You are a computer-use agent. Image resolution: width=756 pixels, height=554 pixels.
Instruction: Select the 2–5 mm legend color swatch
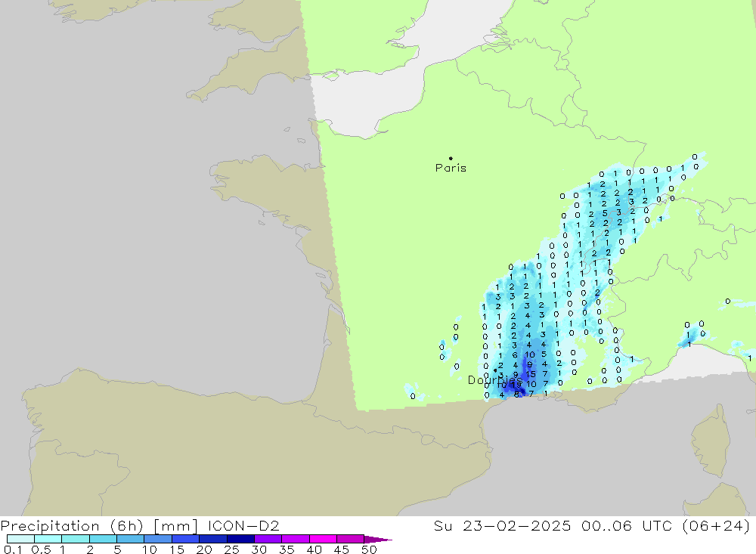[x=103, y=539]
